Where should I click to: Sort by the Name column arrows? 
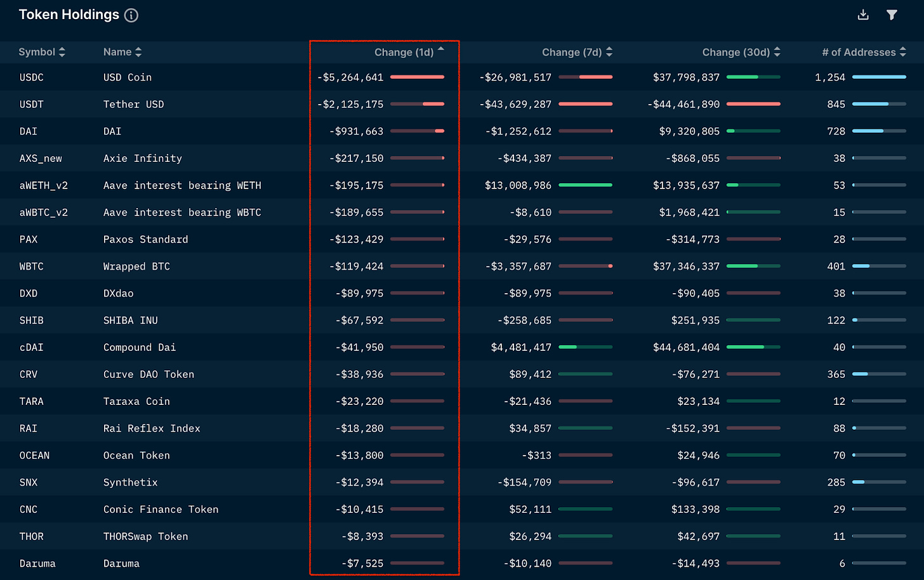138,52
